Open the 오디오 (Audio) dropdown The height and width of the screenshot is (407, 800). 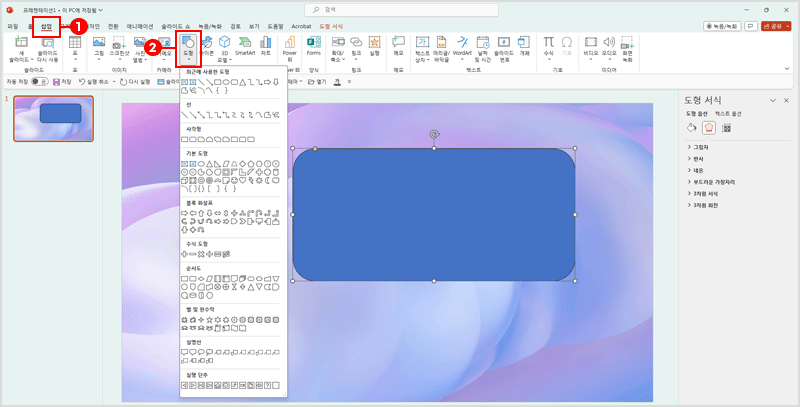click(x=609, y=47)
